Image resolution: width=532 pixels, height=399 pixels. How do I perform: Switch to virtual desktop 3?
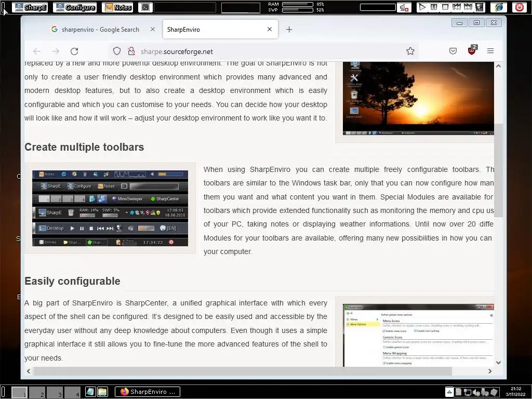click(55, 392)
